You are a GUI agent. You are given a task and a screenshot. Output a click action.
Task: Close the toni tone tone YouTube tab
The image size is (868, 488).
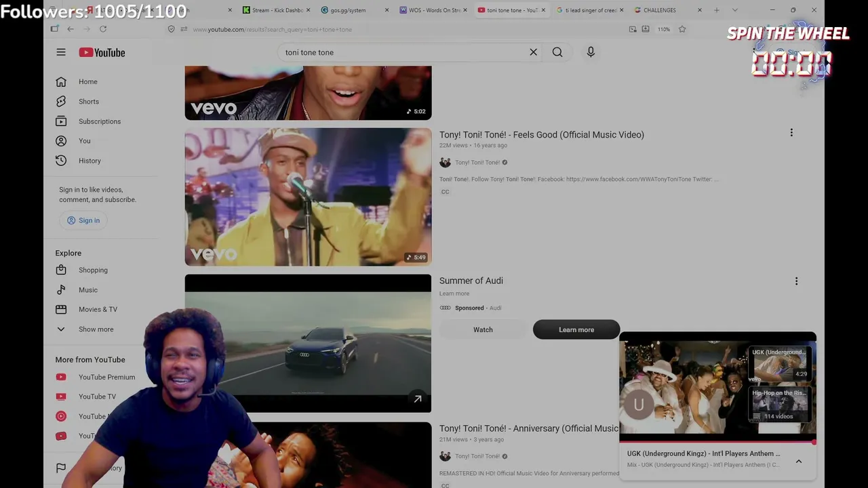[543, 10]
